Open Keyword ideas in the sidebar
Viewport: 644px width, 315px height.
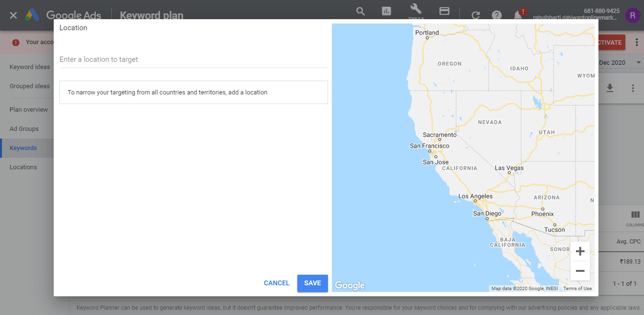pyautogui.click(x=30, y=67)
